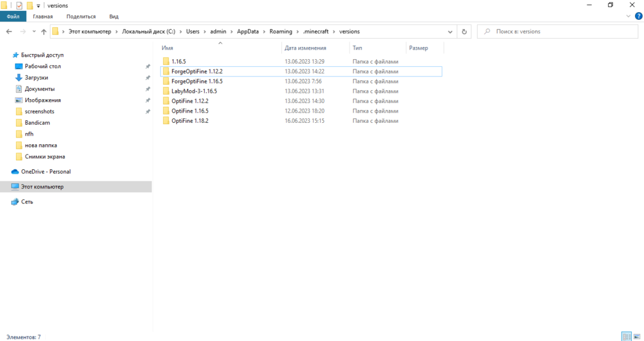Click the AppData breadcrumb in the path
This screenshot has height=341, width=644.
point(248,32)
